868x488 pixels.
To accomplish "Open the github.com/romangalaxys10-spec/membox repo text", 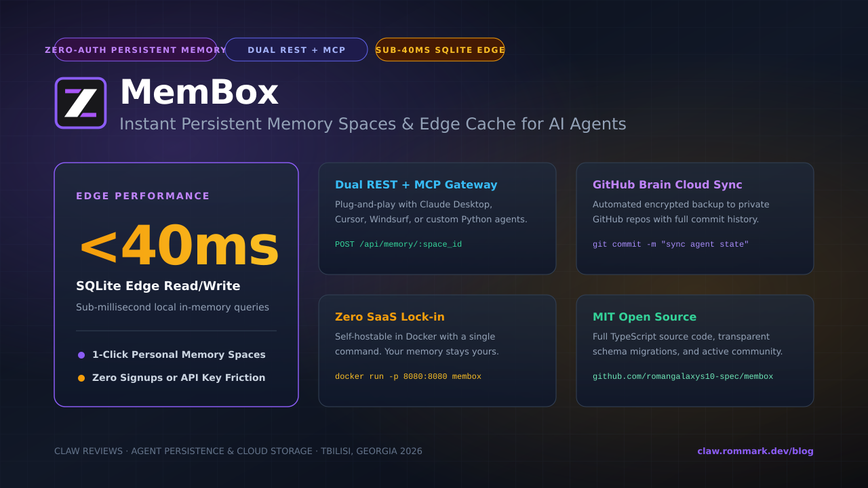I will pyautogui.click(x=683, y=376).
